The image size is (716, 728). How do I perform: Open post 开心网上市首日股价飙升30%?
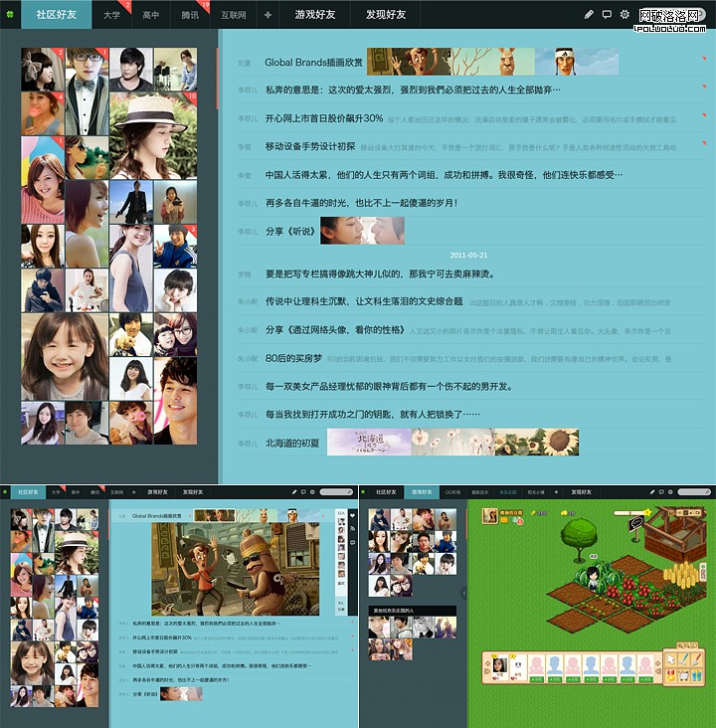click(x=323, y=118)
